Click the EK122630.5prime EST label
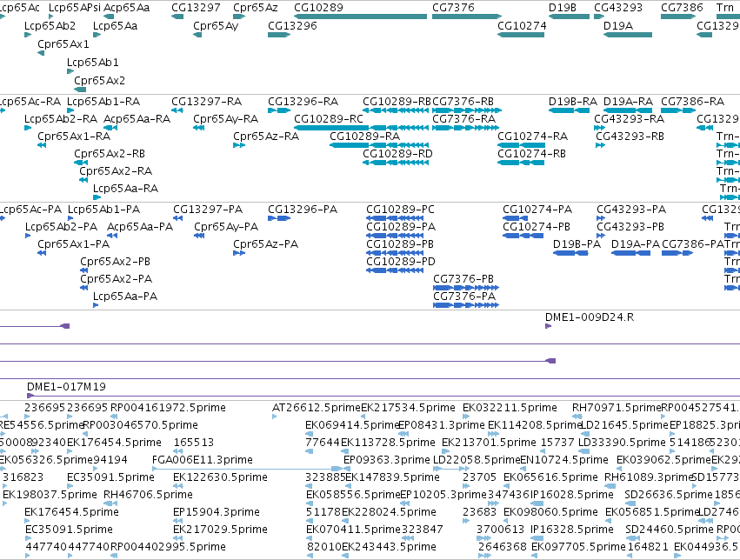740x560 pixels. 220,477
